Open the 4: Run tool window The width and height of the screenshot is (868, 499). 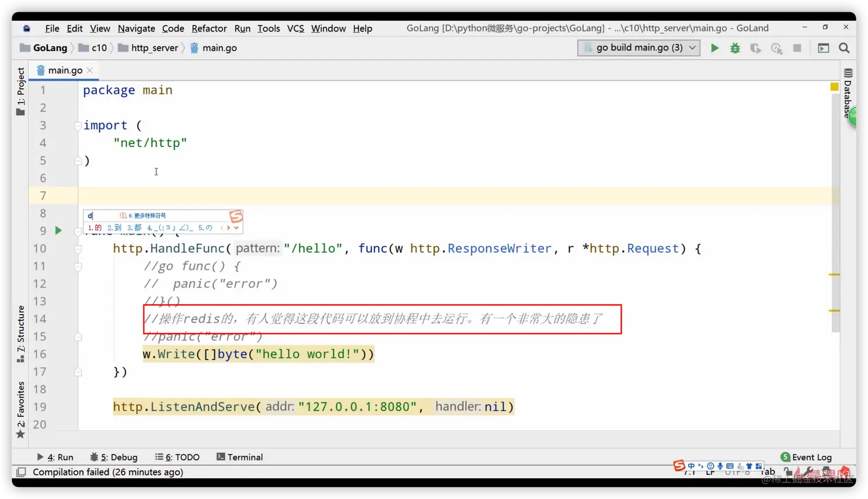(x=55, y=457)
